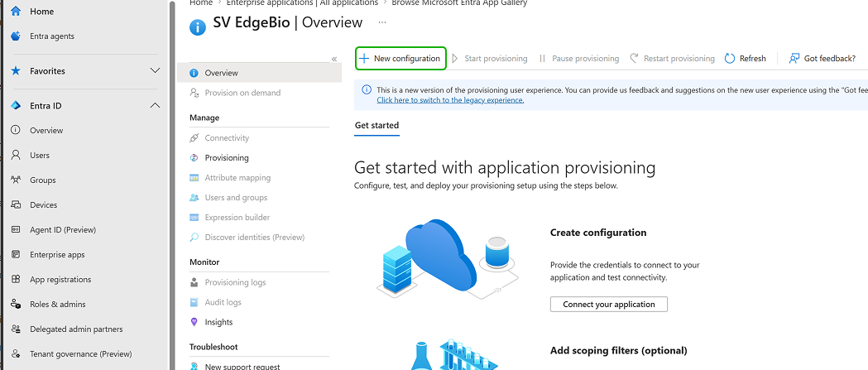Click the Groups people icon

tap(16, 180)
